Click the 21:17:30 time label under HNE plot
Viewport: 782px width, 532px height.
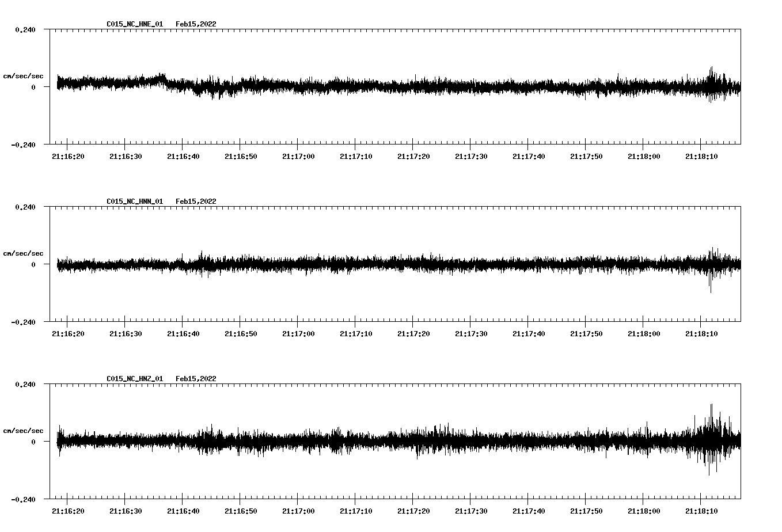coord(471,157)
